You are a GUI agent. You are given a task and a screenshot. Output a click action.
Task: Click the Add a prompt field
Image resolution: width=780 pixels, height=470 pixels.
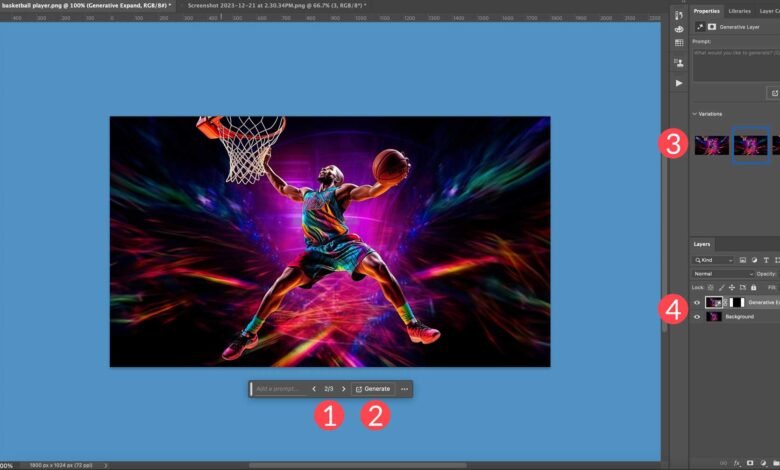click(x=279, y=389)
